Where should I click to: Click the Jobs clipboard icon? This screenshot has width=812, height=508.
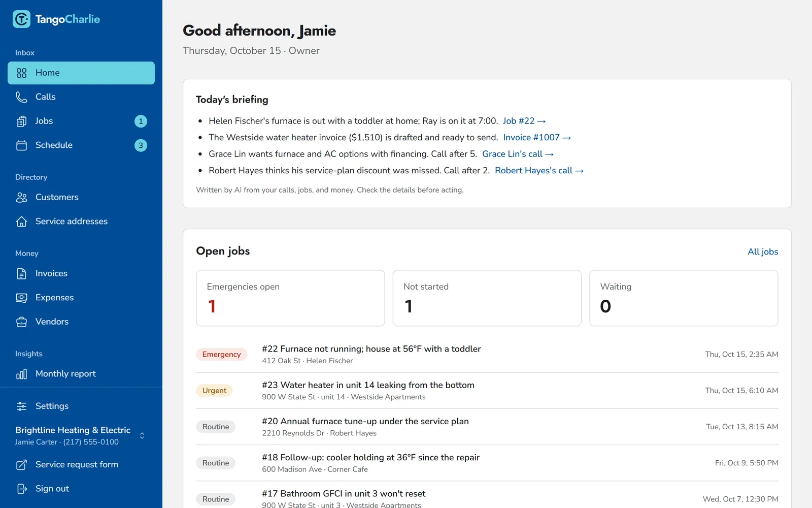coord(21,121)
